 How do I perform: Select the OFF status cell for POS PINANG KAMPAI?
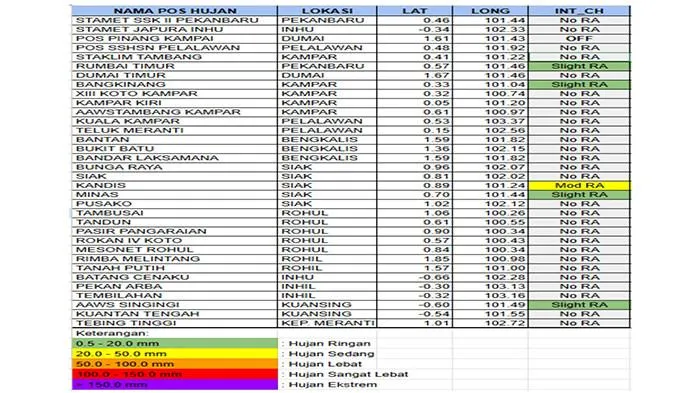579,38
